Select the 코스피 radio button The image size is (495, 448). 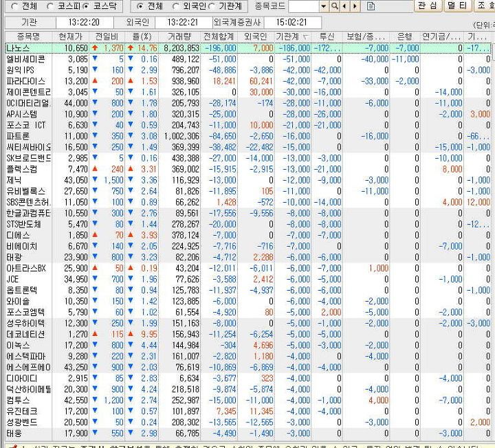click(x=50, y=6)
